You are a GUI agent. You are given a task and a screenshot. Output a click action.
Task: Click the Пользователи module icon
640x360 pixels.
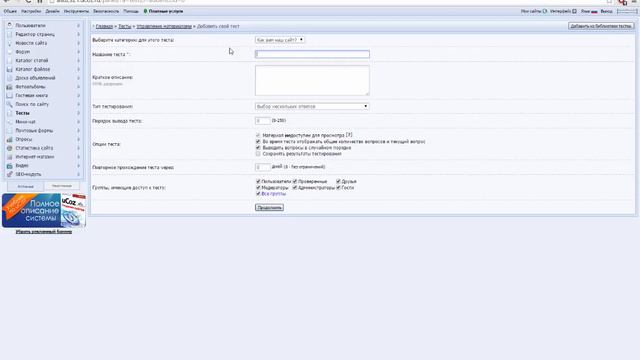[x=9, y=25]
